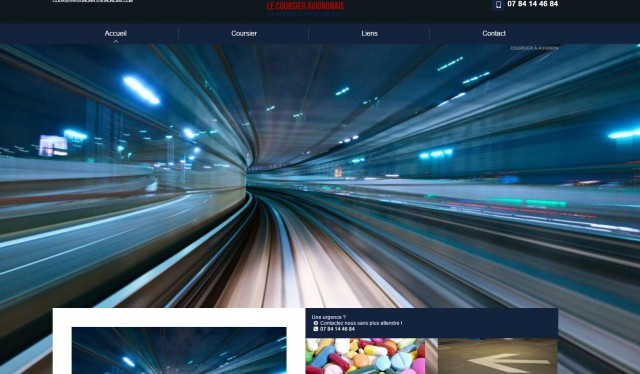This screenshot has width=640, height=374.
Task: Open the colorful pills image
Action: tap(365, 356)
